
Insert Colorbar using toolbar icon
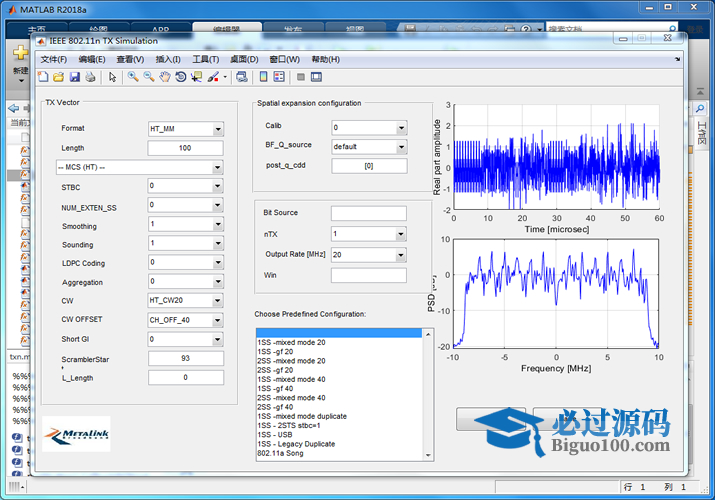263,77
